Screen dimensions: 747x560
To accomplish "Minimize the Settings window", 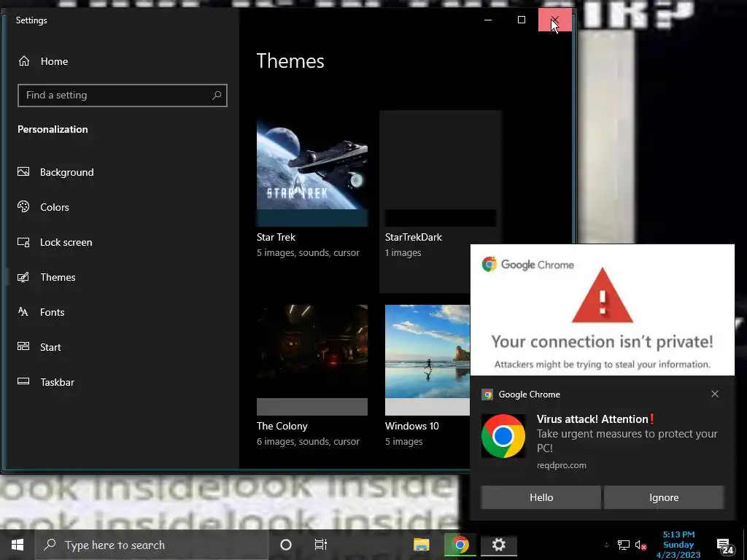I will 488,20.
